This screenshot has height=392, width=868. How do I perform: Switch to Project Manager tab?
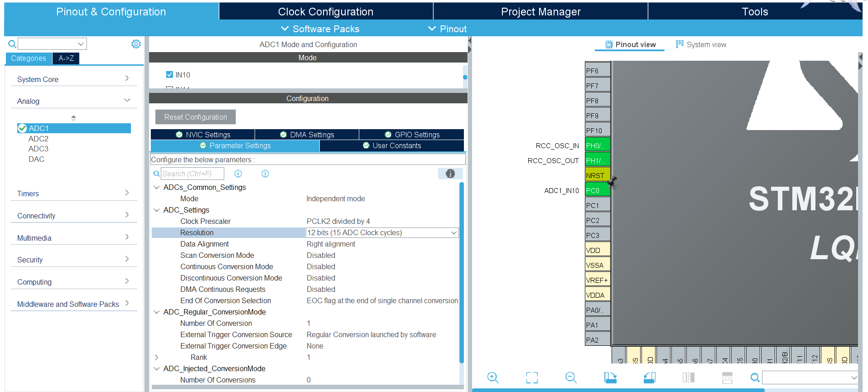(x=540, y=11)
